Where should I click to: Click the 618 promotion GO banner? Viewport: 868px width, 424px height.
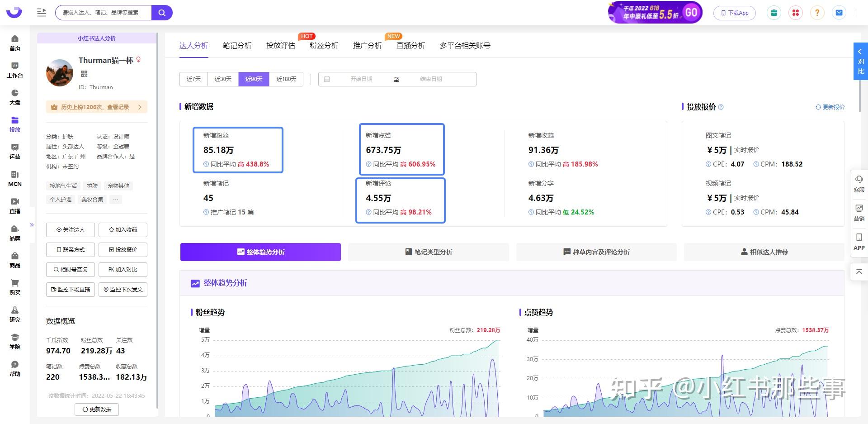[655, 13]
